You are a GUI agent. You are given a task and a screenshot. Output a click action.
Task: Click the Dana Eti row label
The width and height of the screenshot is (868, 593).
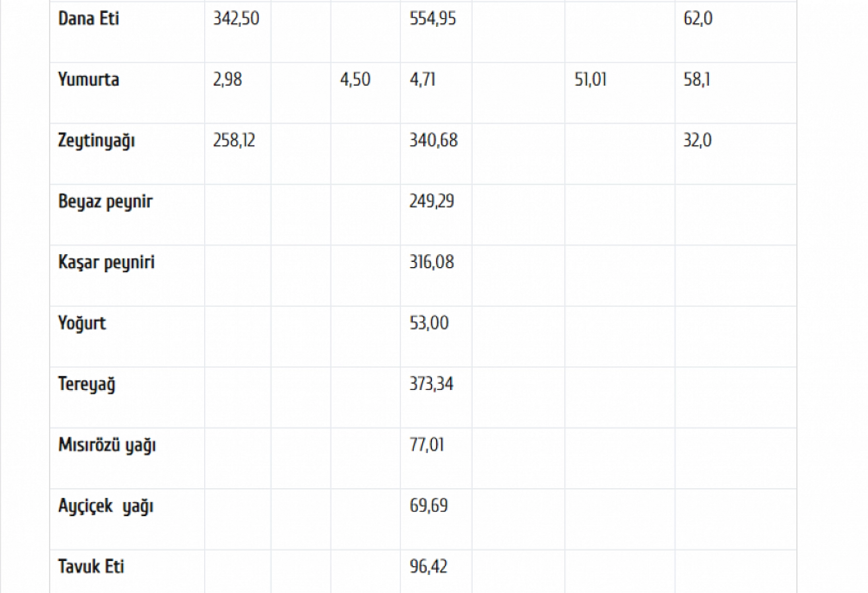pyautogui.click(x=89, y=19)
